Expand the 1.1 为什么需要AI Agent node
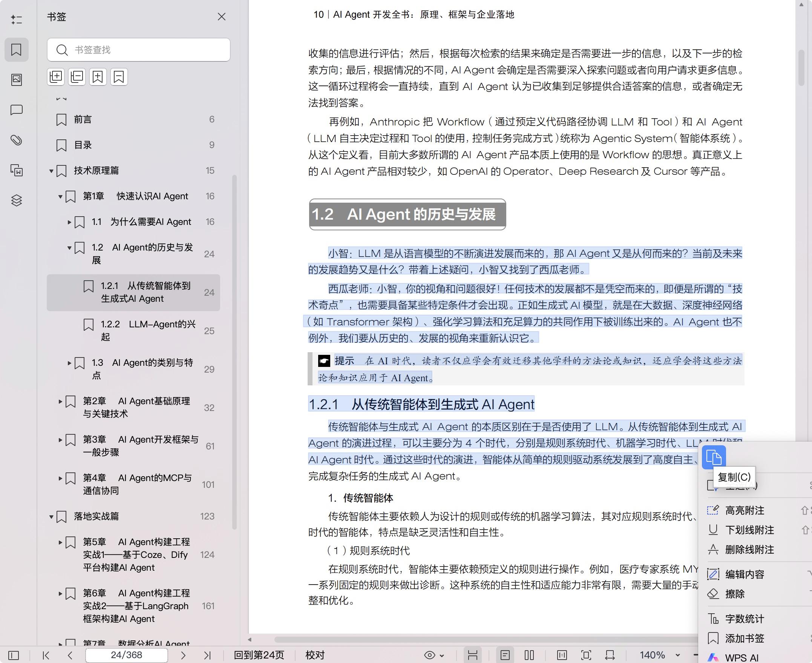The image size is (812, 663). (69, 222)
